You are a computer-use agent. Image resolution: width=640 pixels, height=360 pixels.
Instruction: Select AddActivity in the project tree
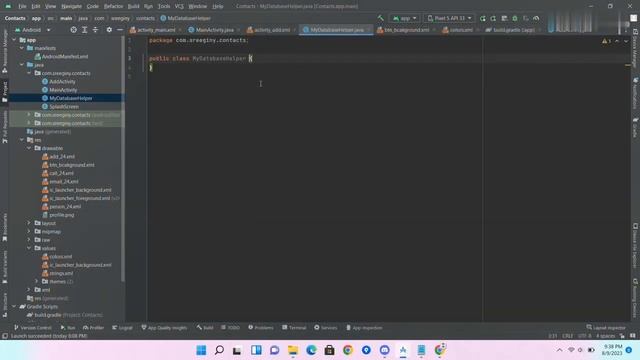click(62, 82)
